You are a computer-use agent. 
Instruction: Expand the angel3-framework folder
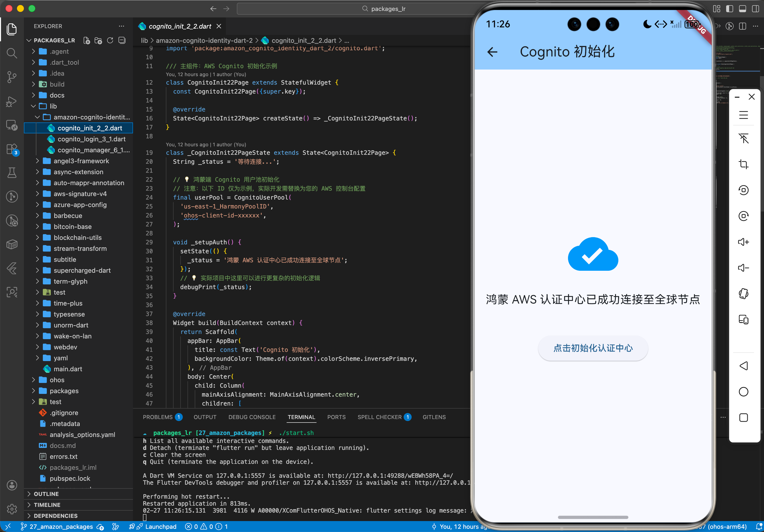78,161
